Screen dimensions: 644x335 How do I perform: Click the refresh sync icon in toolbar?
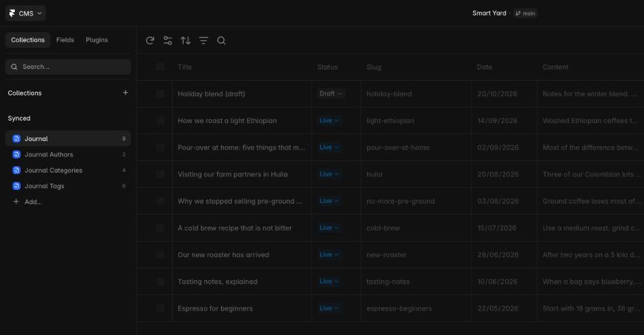click(150, 41)
